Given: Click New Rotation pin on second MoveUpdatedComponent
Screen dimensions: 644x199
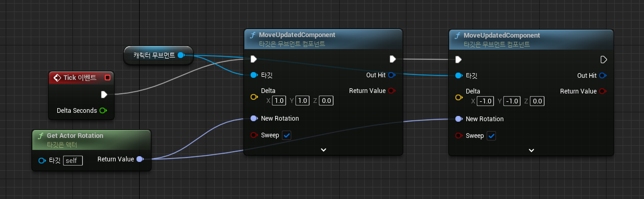Looking at the screenshot, I should click(459, 119).
